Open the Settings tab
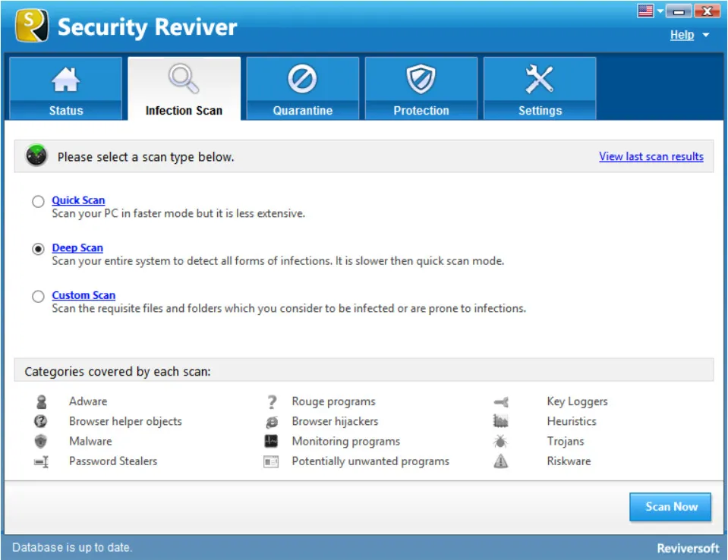Viewport: 728px width, 560px height. (540, 87)
